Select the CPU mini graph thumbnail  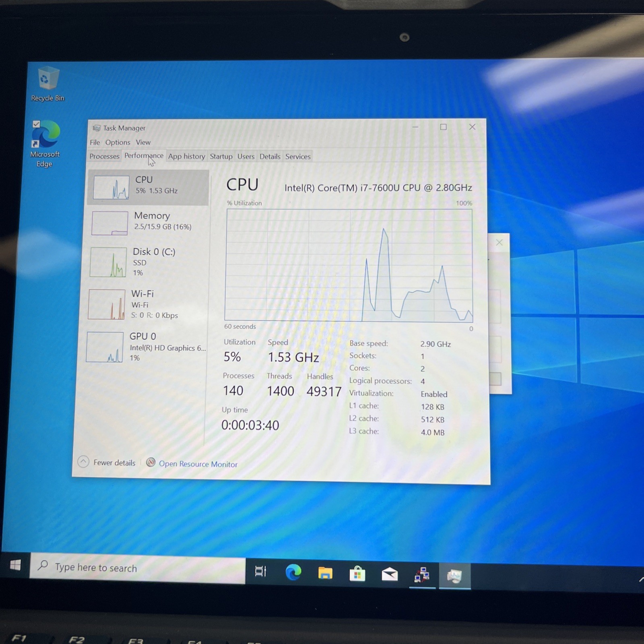pyautogui.click(x=111, y=187)
